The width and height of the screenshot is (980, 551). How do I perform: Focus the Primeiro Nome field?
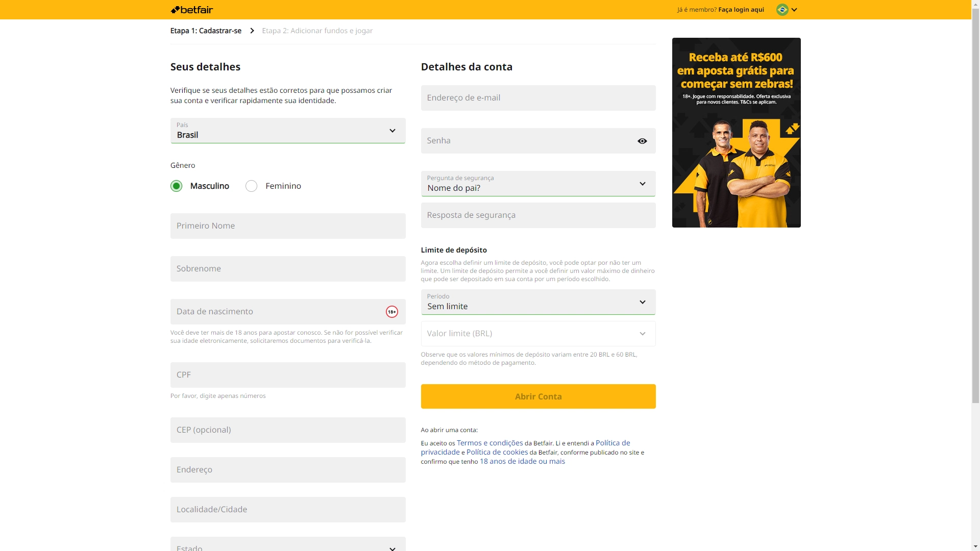click(288, 226)
